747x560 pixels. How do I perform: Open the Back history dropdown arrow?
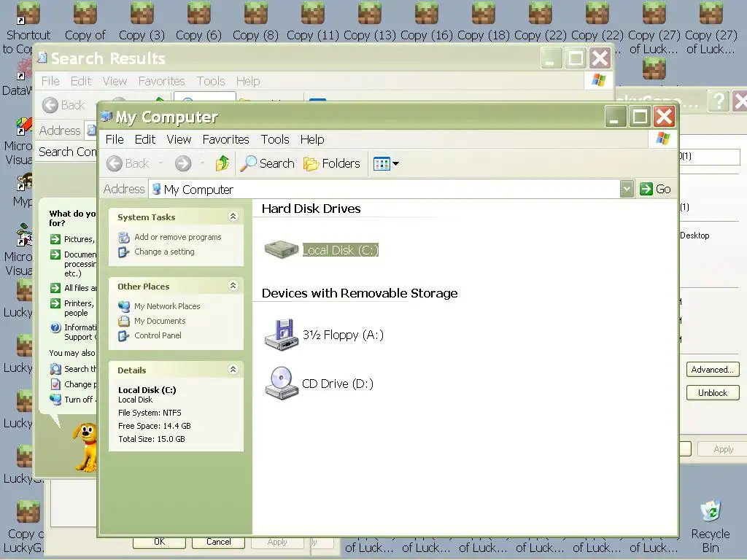pyautogui.click(x=160, y=163)
